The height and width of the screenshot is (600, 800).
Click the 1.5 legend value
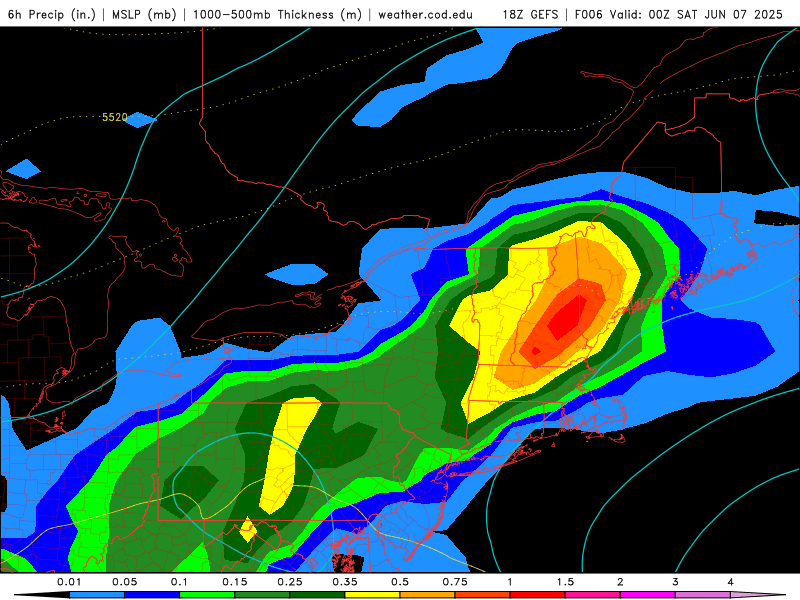tap(565, 582)
